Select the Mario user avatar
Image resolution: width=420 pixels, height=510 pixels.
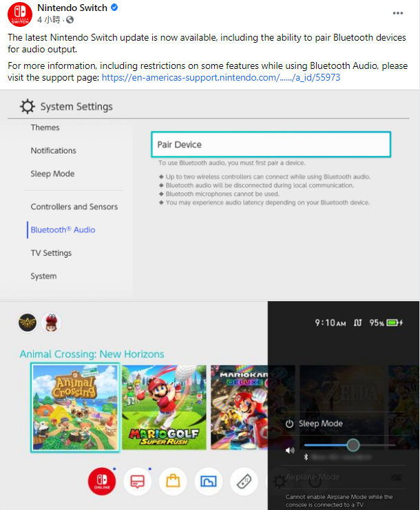(52, 323)
